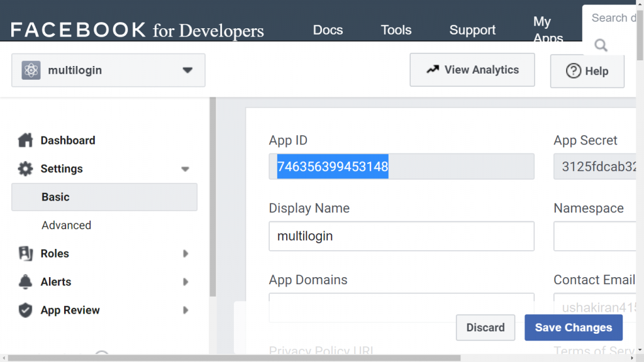Click the App Review shield icon
Image resolution: width=644 pixels, height=362 pixels.
(x=25, y=310)
